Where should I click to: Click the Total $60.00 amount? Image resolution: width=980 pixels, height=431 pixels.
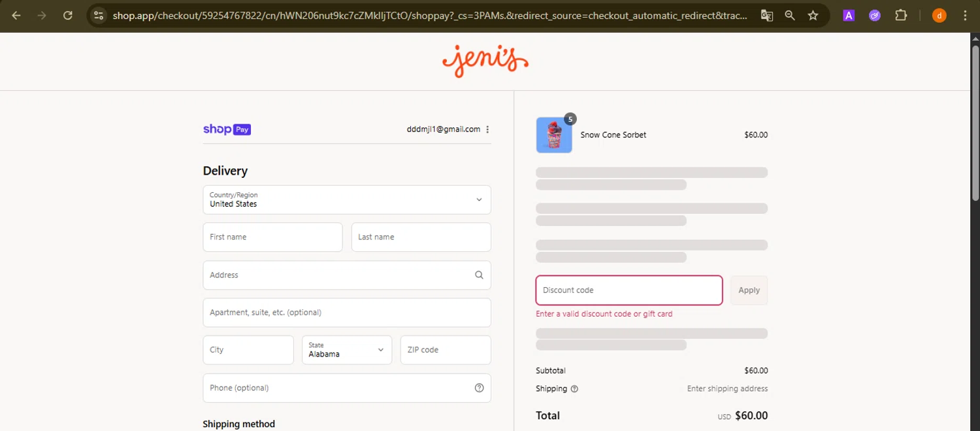tap(751, 416)
